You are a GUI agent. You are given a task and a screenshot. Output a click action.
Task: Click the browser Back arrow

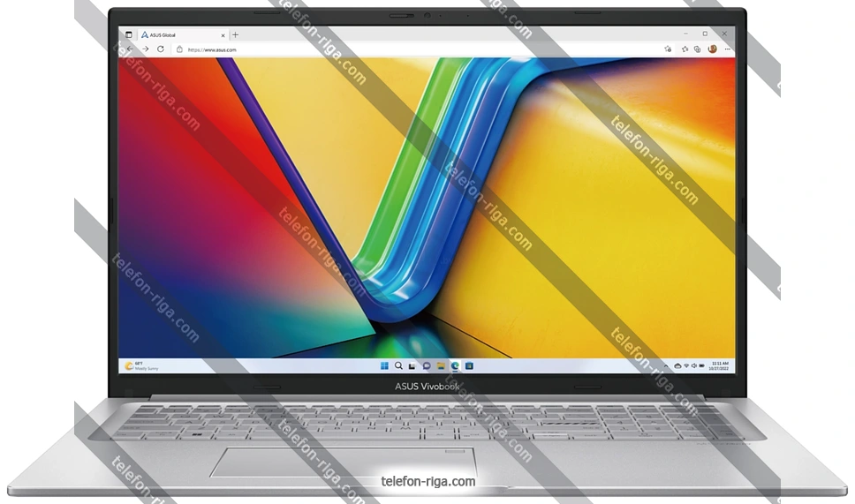pos(130,49)
